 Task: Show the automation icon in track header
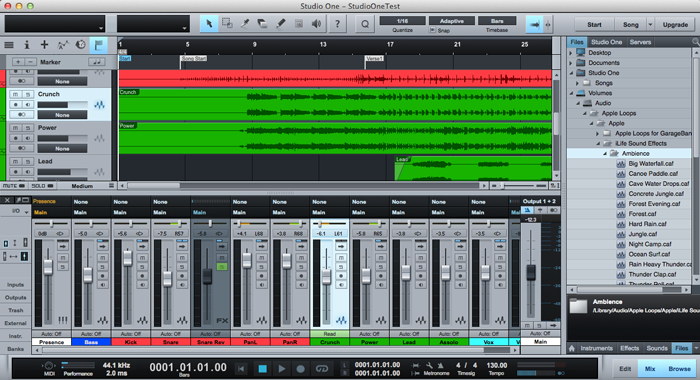(x=62, y=45)
